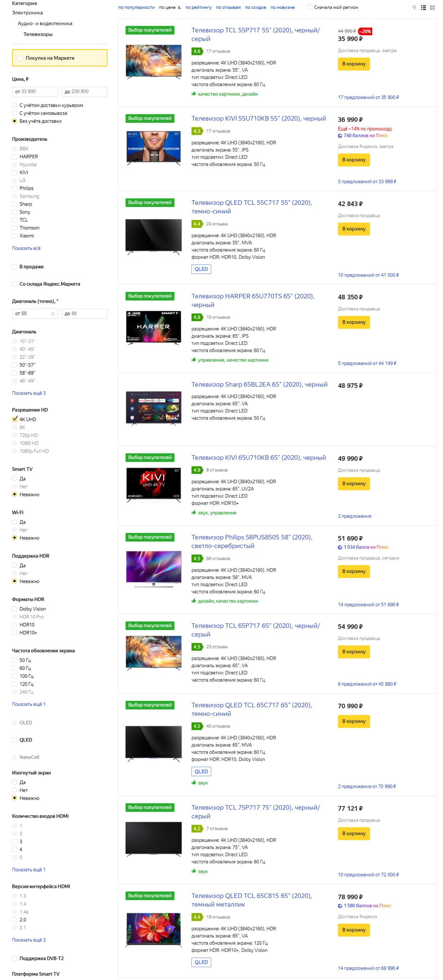Open Sharp 65BL2EA product image
443x980 pixels.
tap(153, 408)
